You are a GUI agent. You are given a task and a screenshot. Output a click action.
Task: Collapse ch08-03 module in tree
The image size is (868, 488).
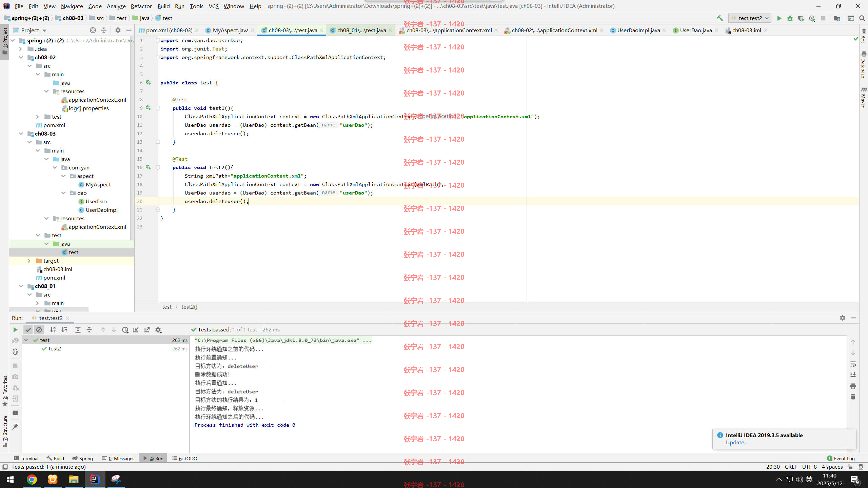coord(21,134)
